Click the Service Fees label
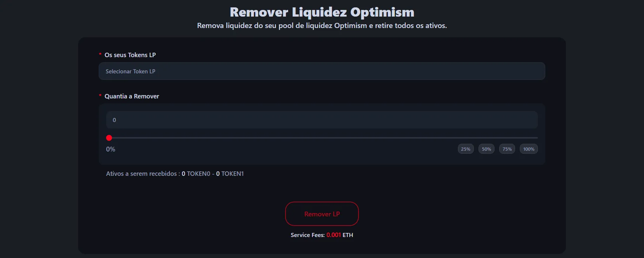The width and height of the screenshot is (644, 258). [307, 235]
